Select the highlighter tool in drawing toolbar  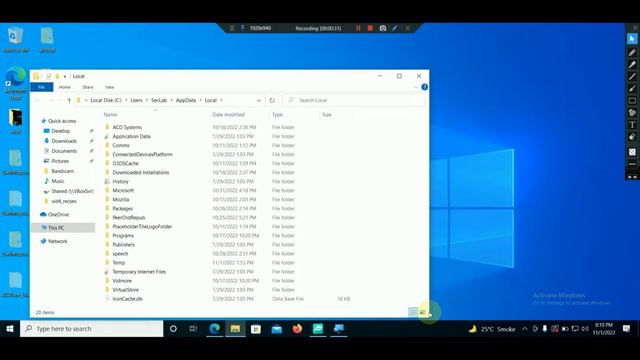pyautogui.click(x=632, y=64)
